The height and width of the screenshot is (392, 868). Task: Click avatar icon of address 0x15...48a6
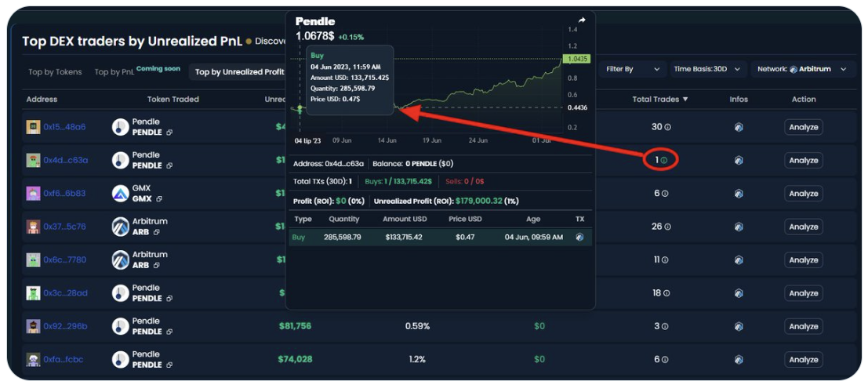33,127
